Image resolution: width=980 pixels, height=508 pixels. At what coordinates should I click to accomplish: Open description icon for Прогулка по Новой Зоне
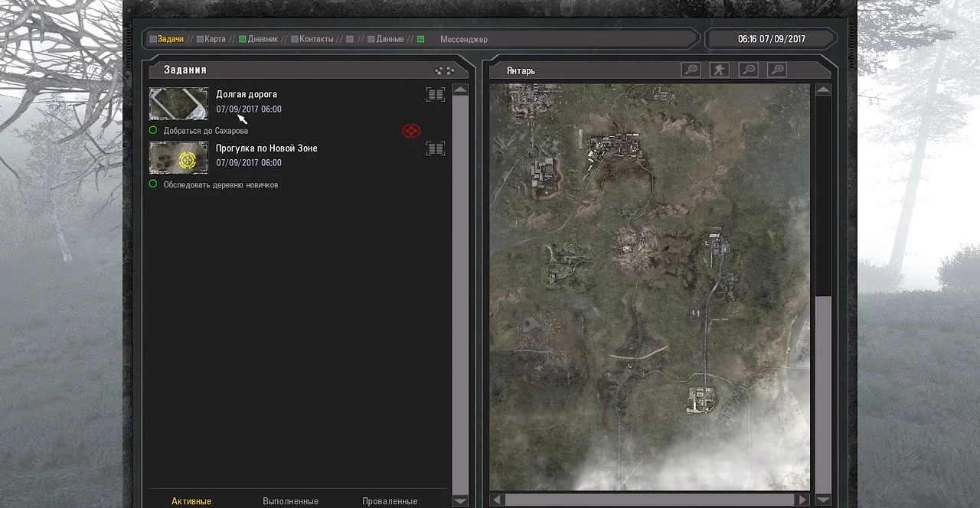pyautogui.click(x=435, y=148)
